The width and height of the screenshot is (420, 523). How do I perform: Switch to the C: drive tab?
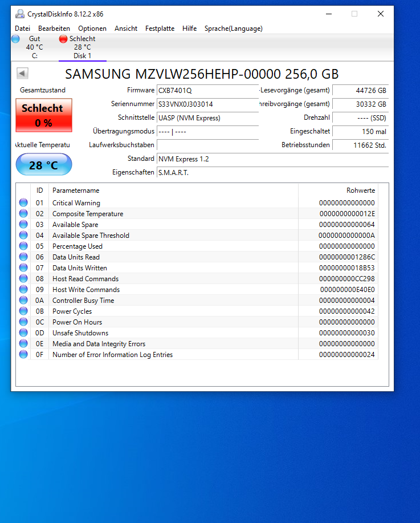(x=35, y=47)
